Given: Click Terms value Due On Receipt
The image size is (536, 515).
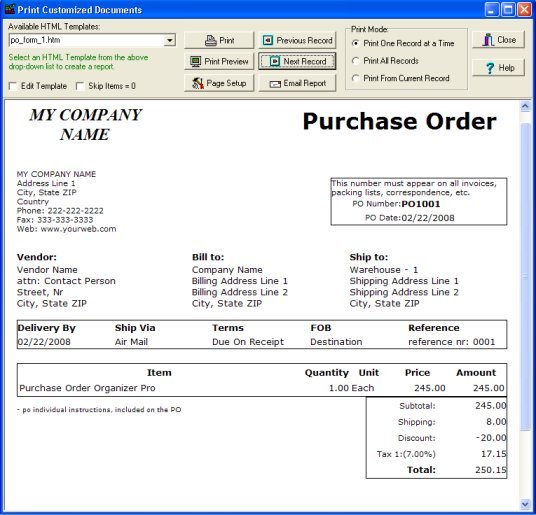Looking at the screenshot, I should coord(248,342).
